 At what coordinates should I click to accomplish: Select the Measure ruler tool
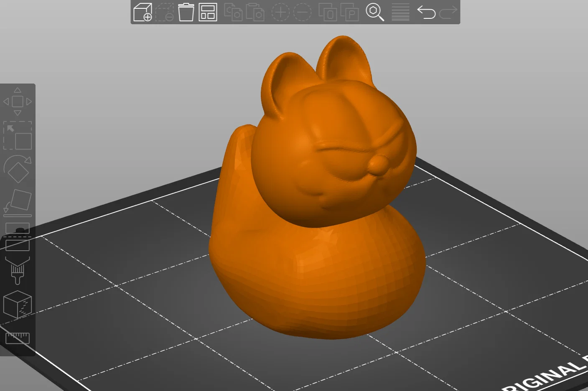[18, 338]
